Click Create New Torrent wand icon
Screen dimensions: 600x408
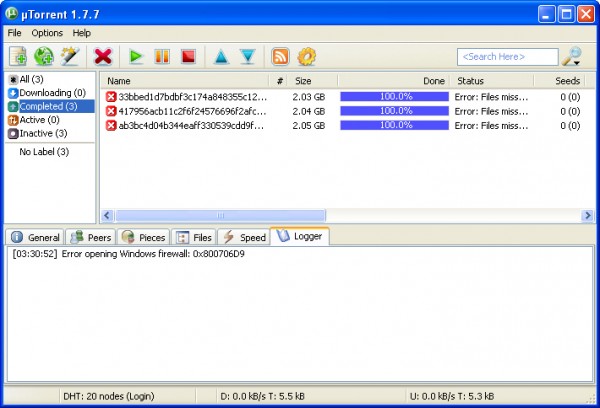tap(70, 57)
